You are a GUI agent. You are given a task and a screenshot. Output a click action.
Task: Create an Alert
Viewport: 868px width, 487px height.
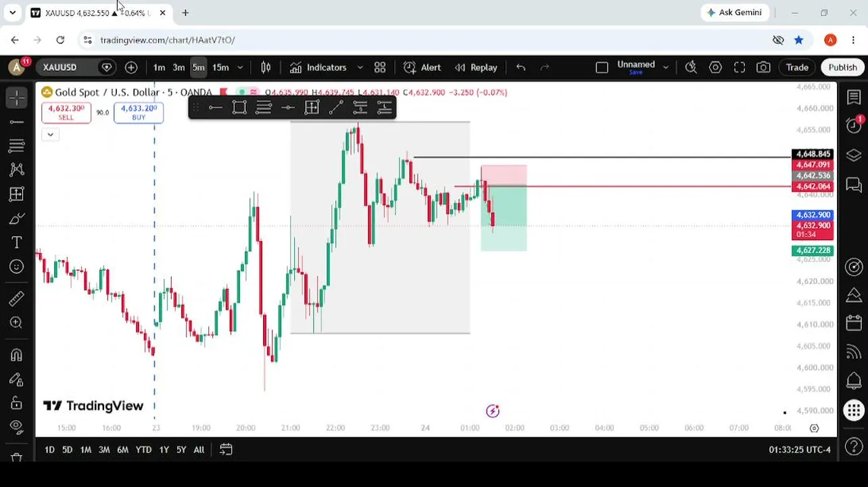(x=423, y=67)
